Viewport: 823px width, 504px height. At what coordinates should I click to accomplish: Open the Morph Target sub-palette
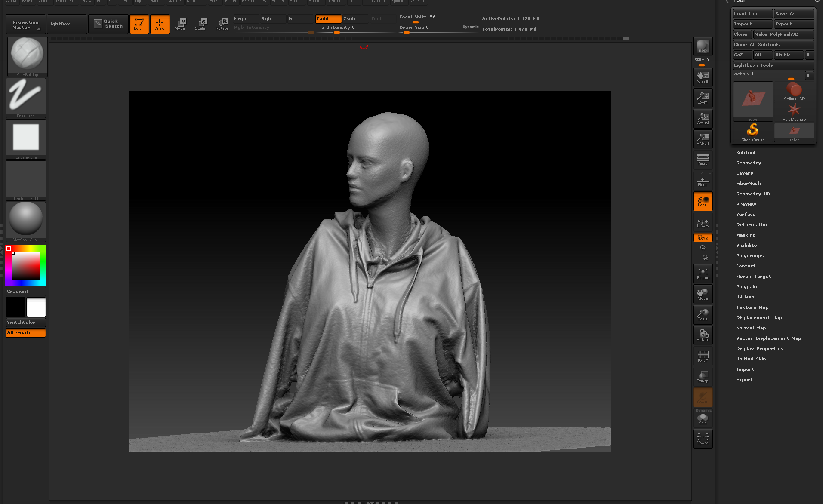coord(753,277)
